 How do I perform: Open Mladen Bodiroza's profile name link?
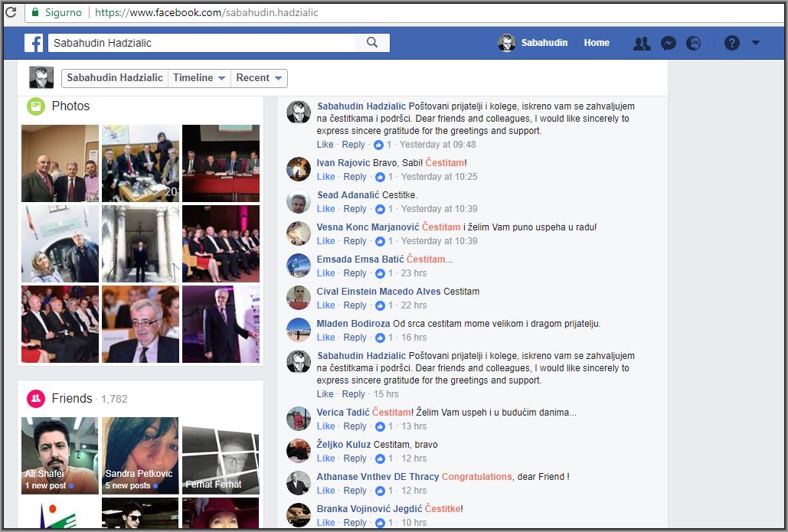tap(353, 324)
